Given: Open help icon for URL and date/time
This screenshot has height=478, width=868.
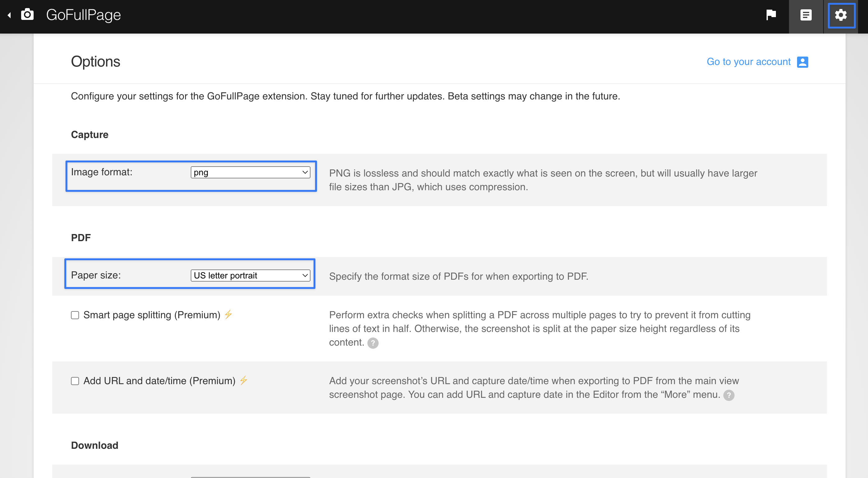Looking at the screenshot, I should point(729,395).
